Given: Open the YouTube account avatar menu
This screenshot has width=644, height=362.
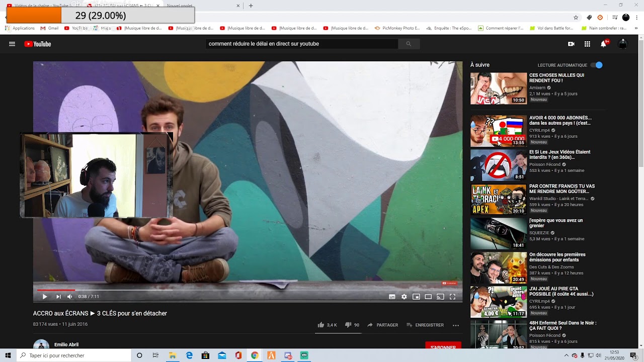Looking at the screenshot, I should pyautogui.click(x=623, y=44).
